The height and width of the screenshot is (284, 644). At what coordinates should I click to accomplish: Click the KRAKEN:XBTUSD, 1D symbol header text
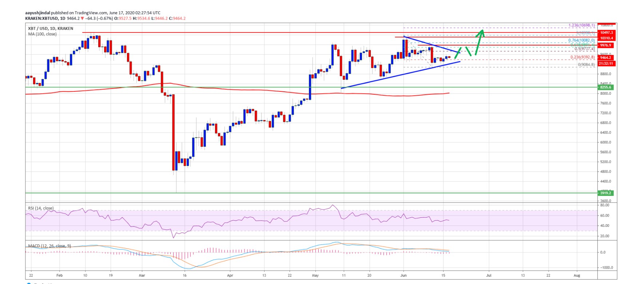pyautogui.click(x=45, y=19)
